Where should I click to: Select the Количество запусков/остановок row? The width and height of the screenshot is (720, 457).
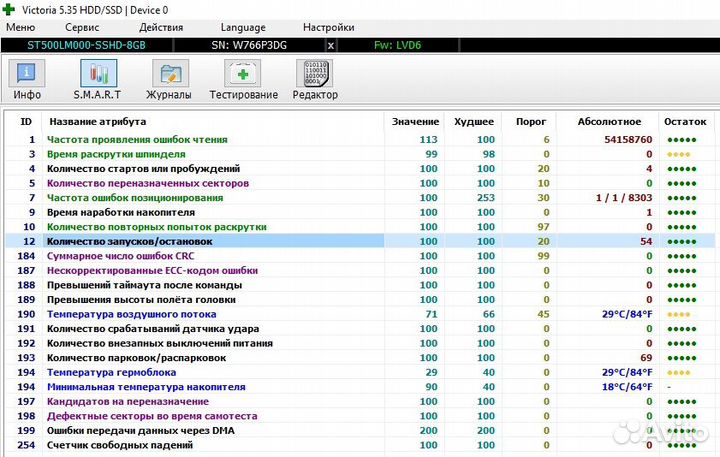click(130, 241)
